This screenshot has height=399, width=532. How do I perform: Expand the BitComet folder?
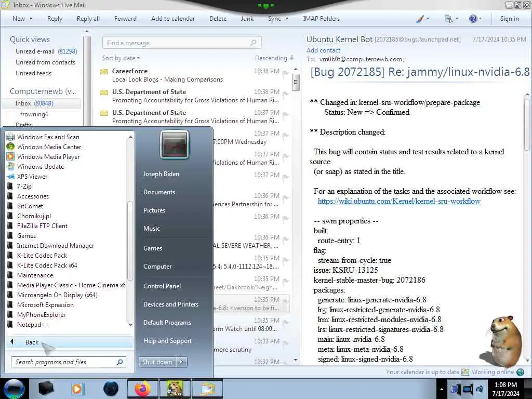tap(30, 206)
